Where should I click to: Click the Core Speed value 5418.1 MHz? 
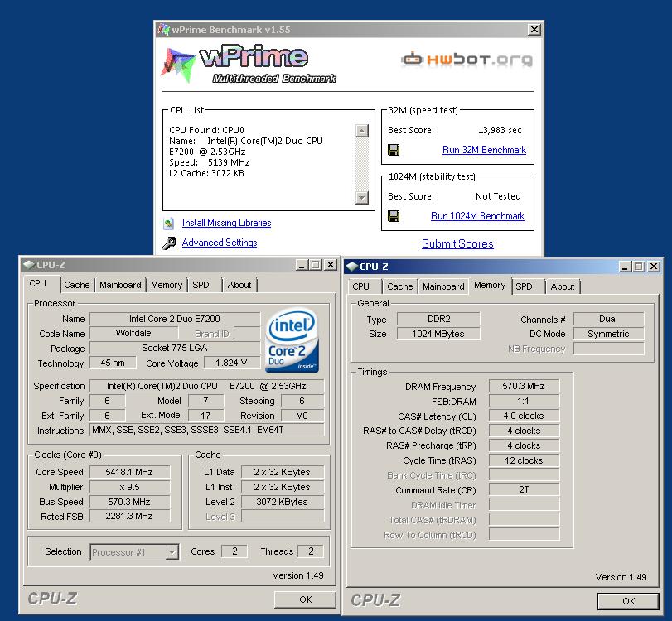point(129,472)
